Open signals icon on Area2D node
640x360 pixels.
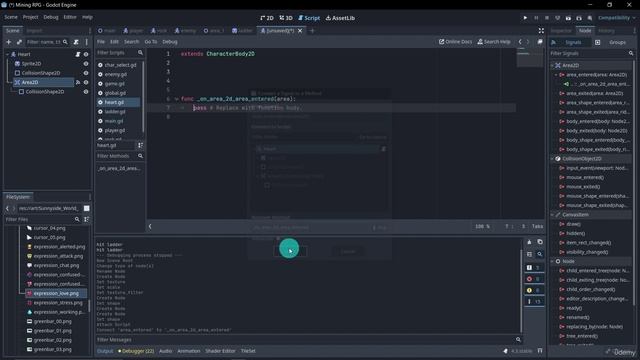[78, 82]
